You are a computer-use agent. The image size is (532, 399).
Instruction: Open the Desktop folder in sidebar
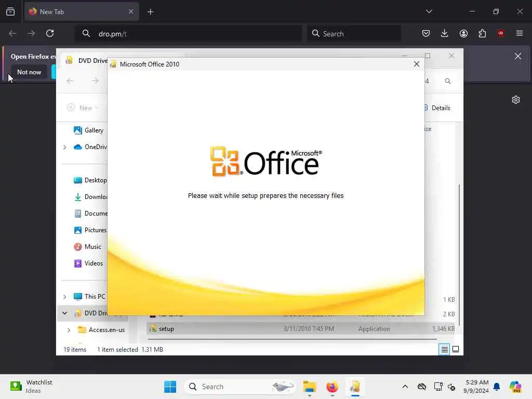(90, 180)
